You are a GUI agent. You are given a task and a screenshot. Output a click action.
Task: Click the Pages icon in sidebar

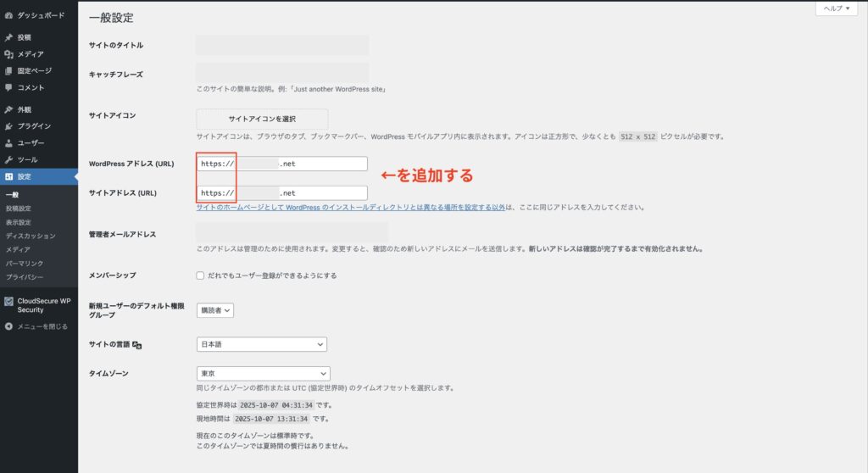tap(8, 70)
